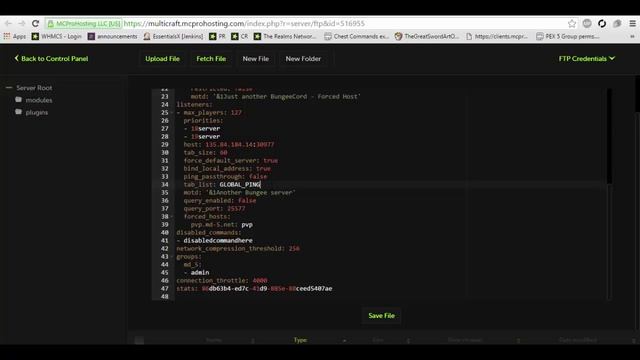
Task: Open the EssentialsX [Jenkins] bookmark
Action: pyautogui.click(x=173, y=36)
